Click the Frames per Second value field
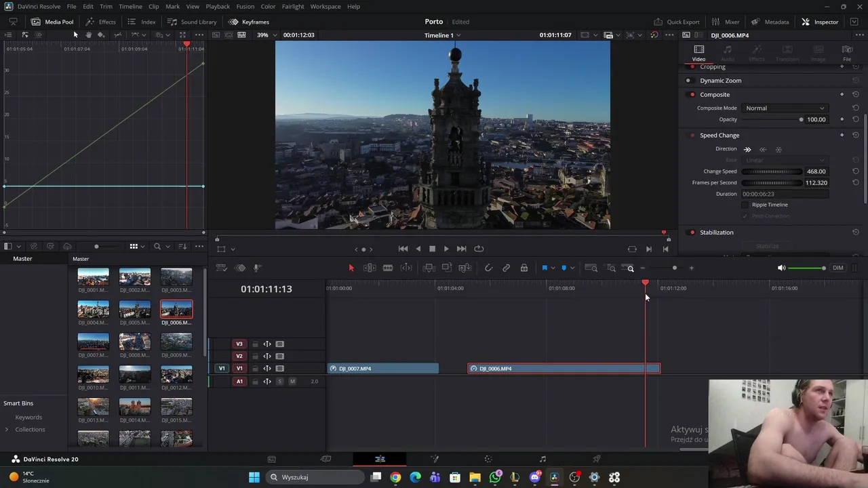 tap(816, 183)
